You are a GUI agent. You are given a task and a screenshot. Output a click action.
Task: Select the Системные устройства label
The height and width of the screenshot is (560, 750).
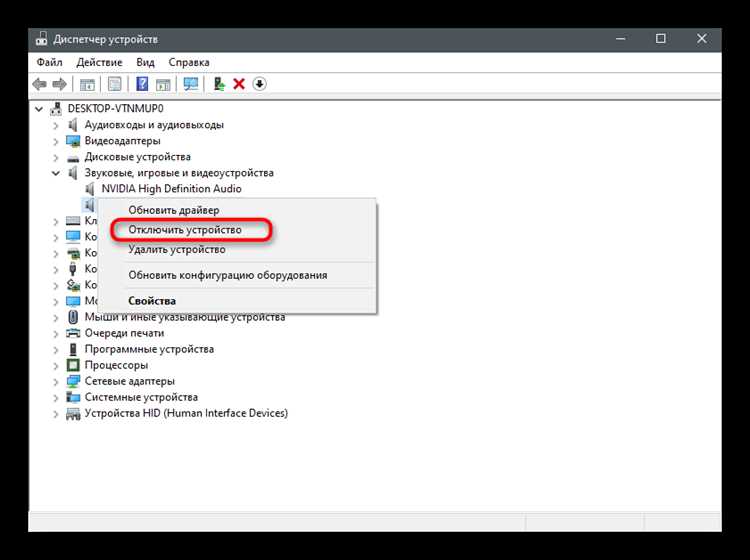pyautogui.click(x=141, y=397)
